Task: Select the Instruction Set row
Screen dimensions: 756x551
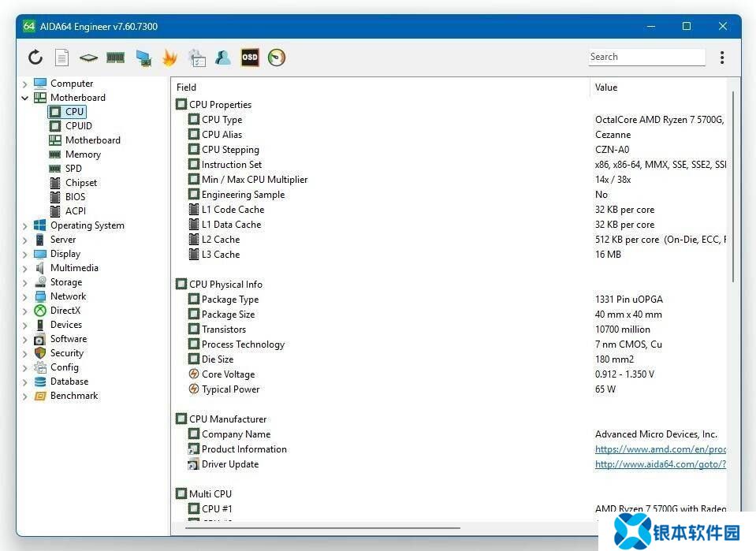Action: click(451, 165)
